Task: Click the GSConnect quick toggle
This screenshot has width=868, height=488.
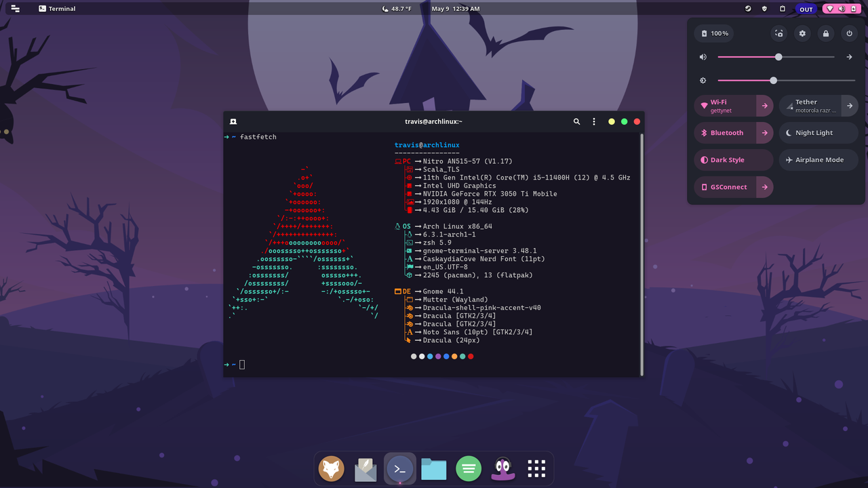Action: (x=725, y=187)
